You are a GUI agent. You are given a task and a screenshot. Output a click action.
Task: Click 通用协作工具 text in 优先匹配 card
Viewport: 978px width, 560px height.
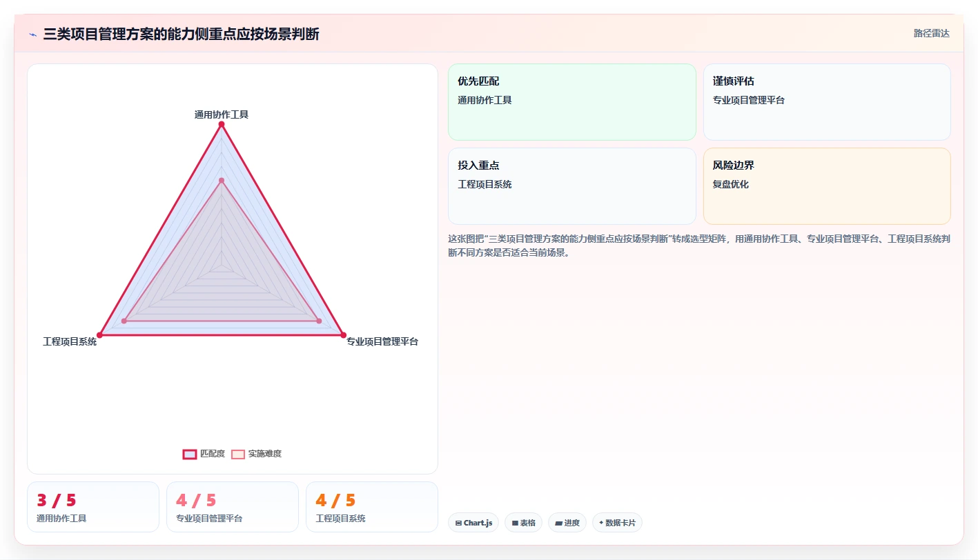tap(485, 100)
